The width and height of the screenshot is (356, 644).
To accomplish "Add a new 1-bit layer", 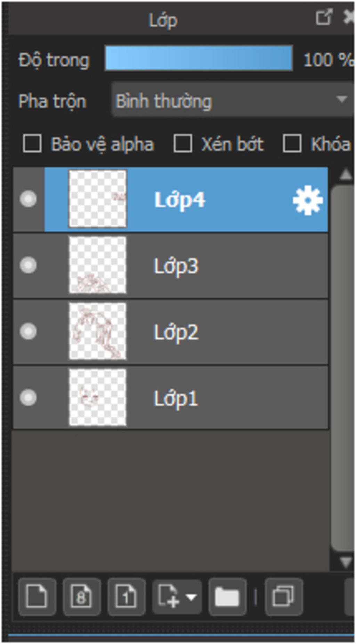I will pyautogui.click(x=126, y=596).
